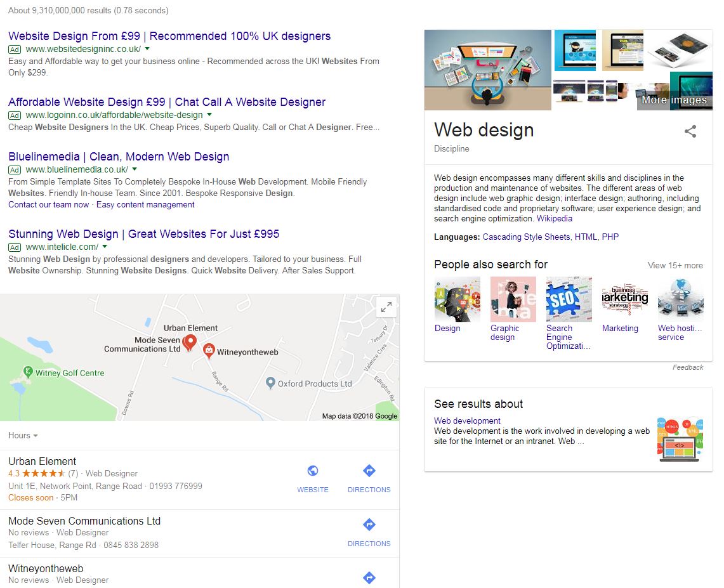
Task: Open the Hours filter dropdown
Action: (23, 435)
